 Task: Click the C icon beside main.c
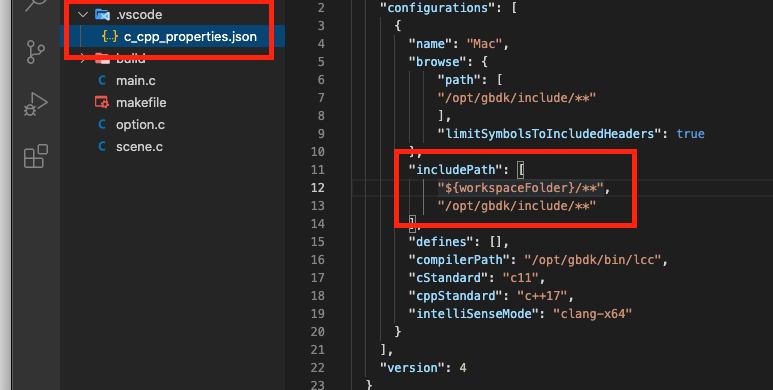pyautogui.click(x=102, y=80)
